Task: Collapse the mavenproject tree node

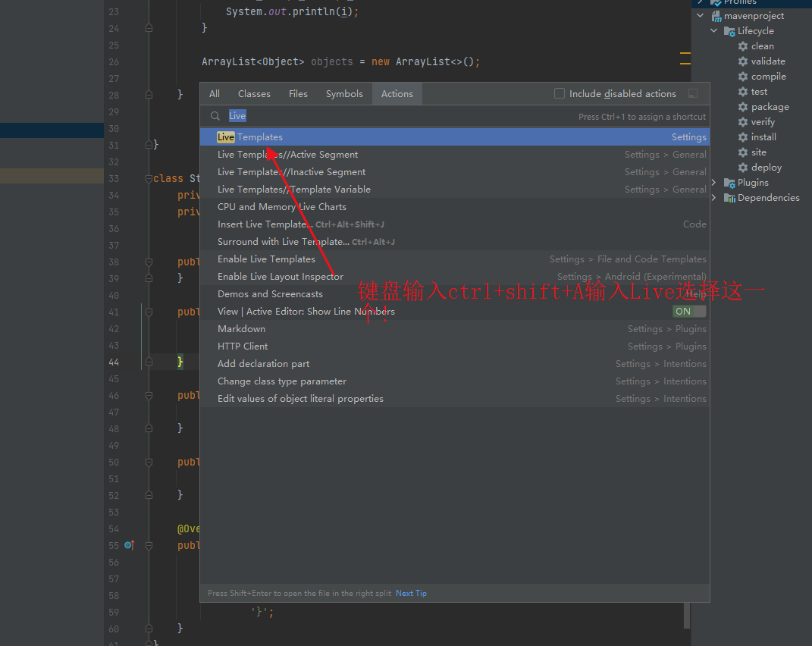Action: click(700, 15)
